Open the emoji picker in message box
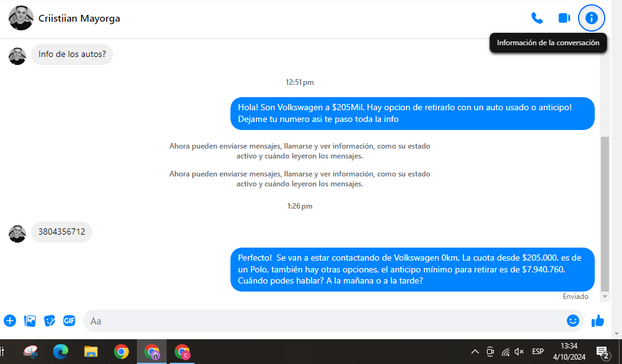This screenshot has width=622, height=364. 572,321
